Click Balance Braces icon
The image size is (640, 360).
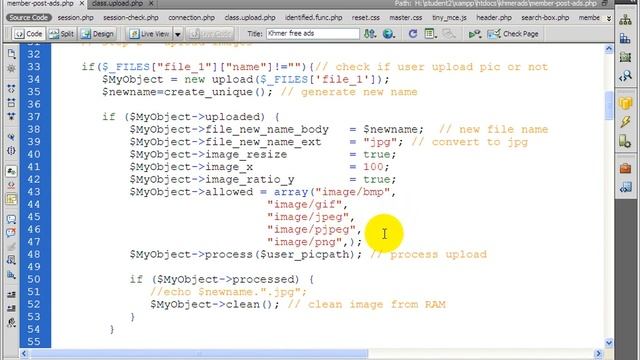click(11, 151)
